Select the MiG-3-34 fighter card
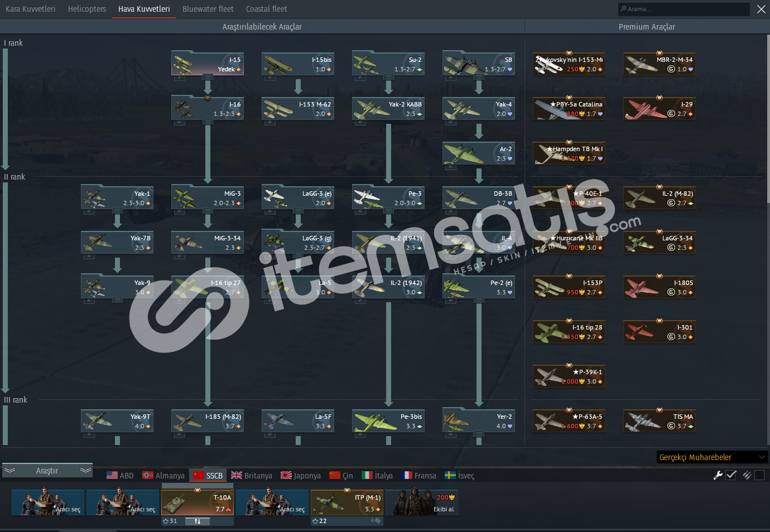This screenshot has height=532, width=770. click(x=208, y=243)
